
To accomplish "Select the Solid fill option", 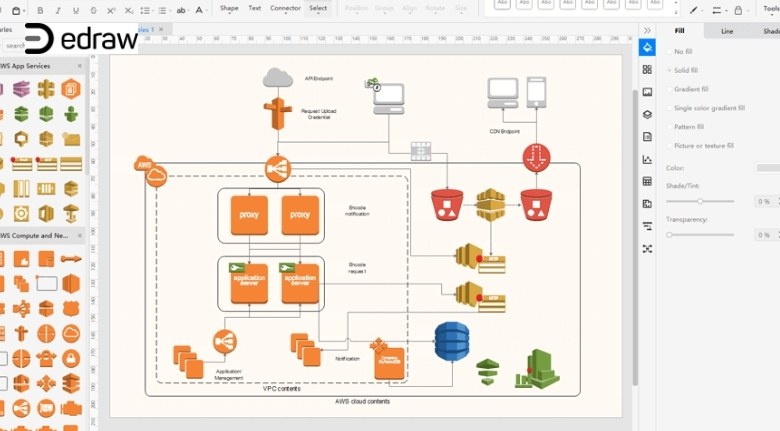I will point(682,70).
